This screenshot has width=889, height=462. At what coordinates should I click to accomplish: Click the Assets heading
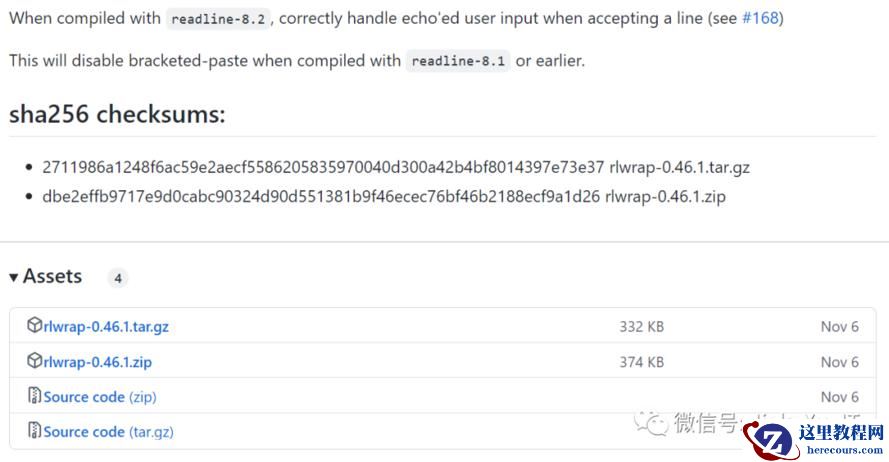pyautogui.click(x=52, y=276)
